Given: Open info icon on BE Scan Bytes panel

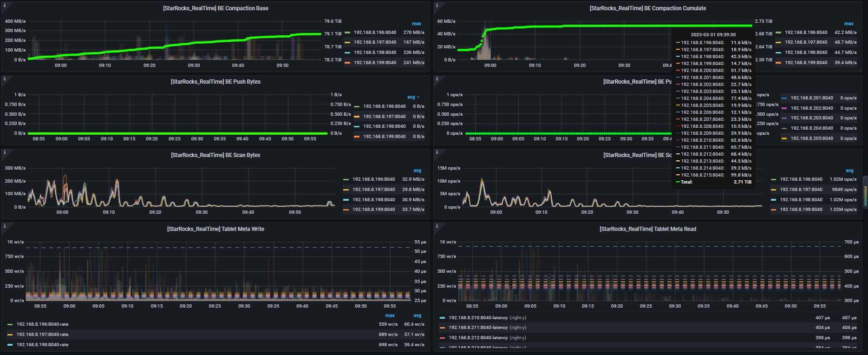Looking at the screenshot, I should 5,152.
